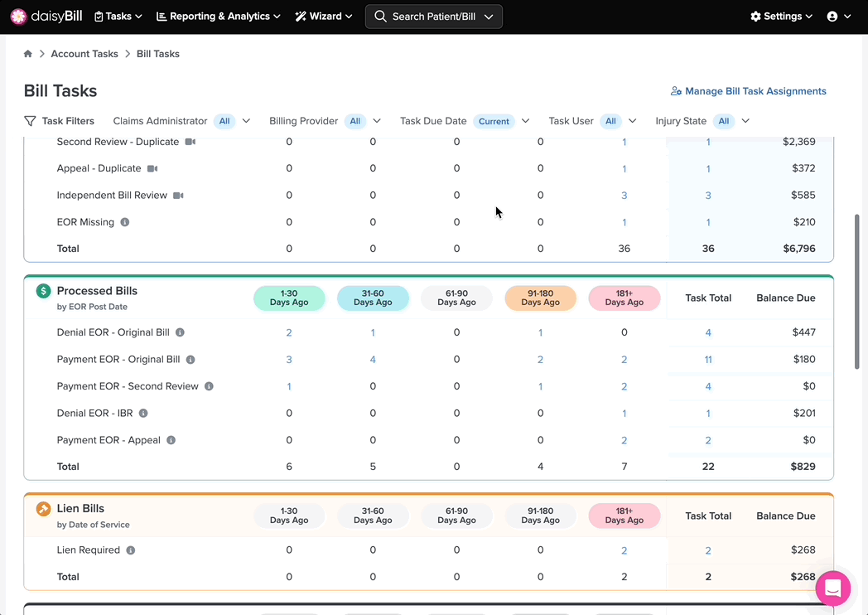Play video for Independent Bill Review
Viewport: 868px width, 615px height.
click(x=178, y=196)
